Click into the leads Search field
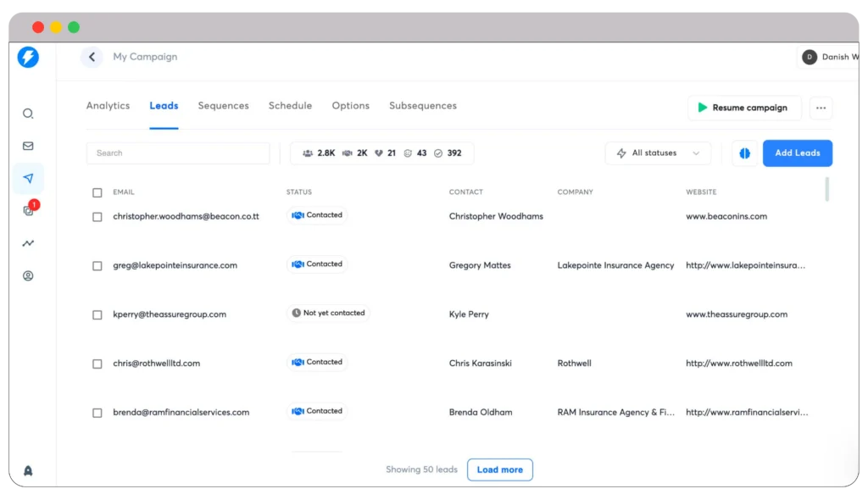Viewport: 868px width, 489px height. [178, 153]
